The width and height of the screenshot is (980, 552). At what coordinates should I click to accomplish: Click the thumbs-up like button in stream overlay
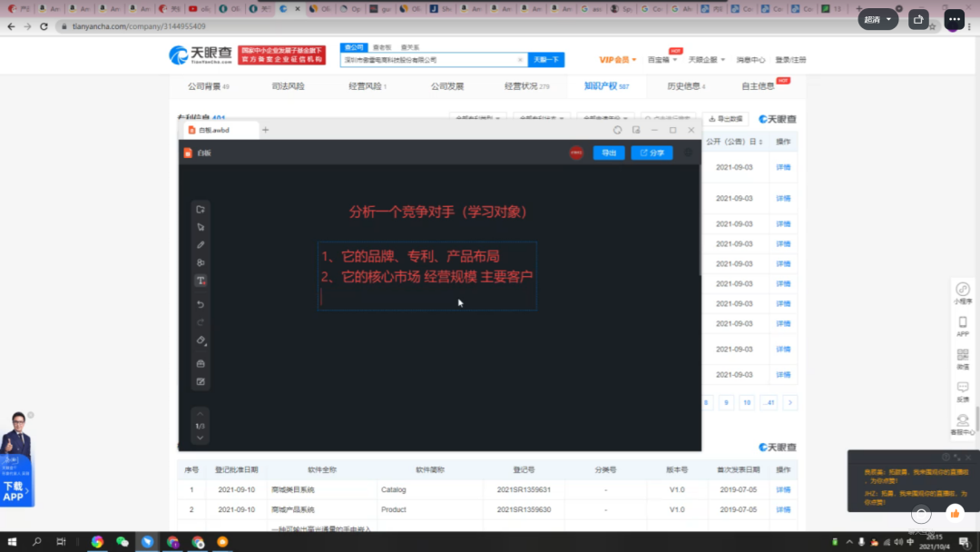point(955,513)
